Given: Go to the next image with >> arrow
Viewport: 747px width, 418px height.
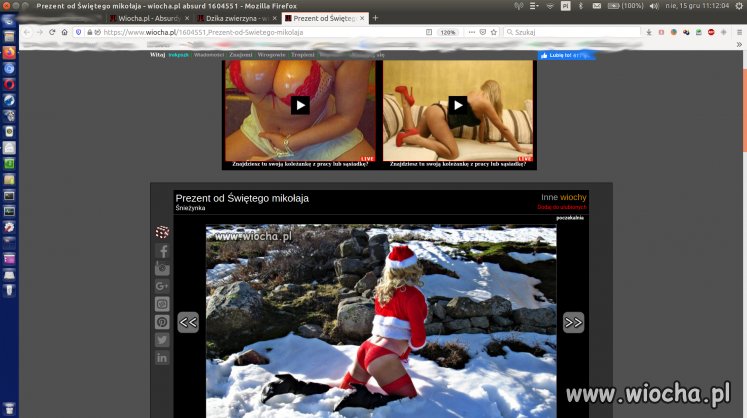Looking at the screenshot, I should 573,322.
